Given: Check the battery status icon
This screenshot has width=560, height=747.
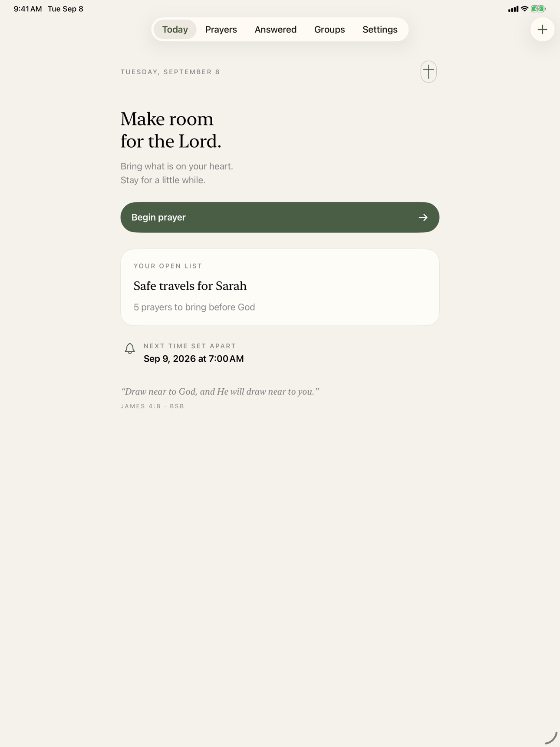Looking at the screenshot, I should click(x=538, y=9).
